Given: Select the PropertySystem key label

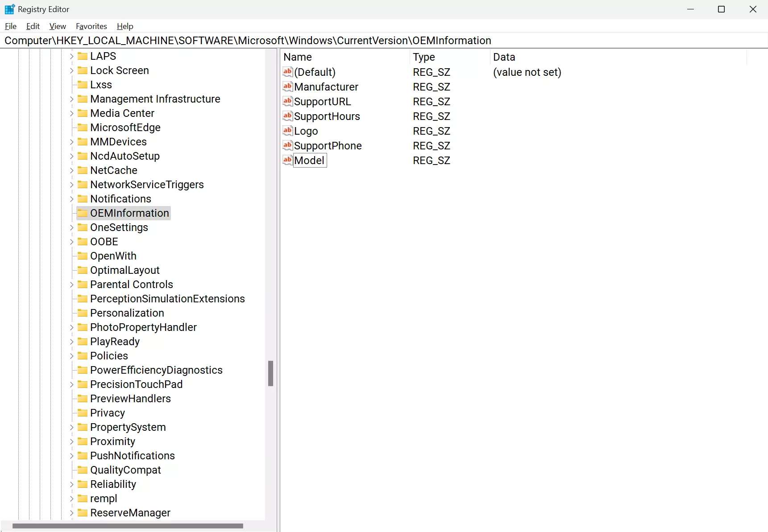Looking at the screenshot, I should tap(128, 427).
